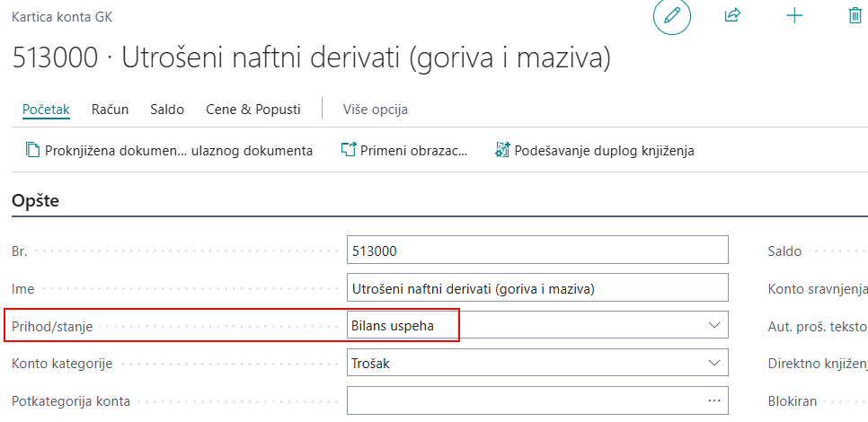Collapse the Opšte section header

pos(35,200)
